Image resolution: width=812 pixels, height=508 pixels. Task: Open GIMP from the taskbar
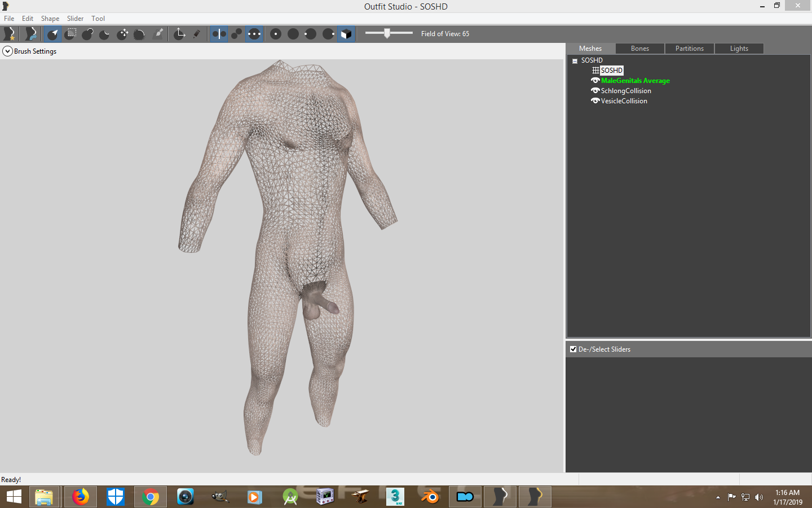tap(220, 497)
